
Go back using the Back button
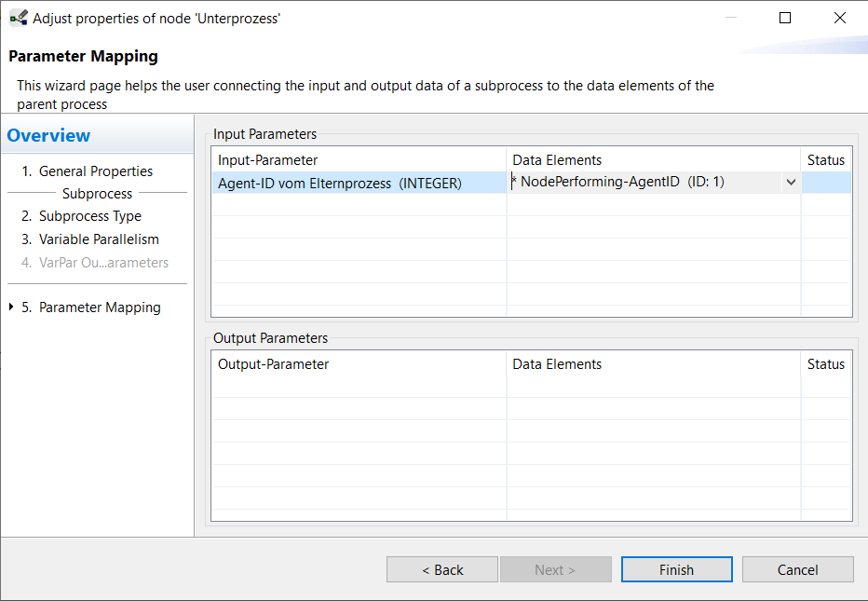(442, 569)
